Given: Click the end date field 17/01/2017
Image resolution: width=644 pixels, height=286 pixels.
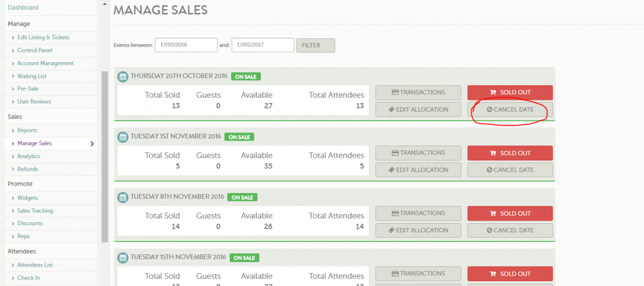Looking at the screenshot, I should (x=262, y=45).
